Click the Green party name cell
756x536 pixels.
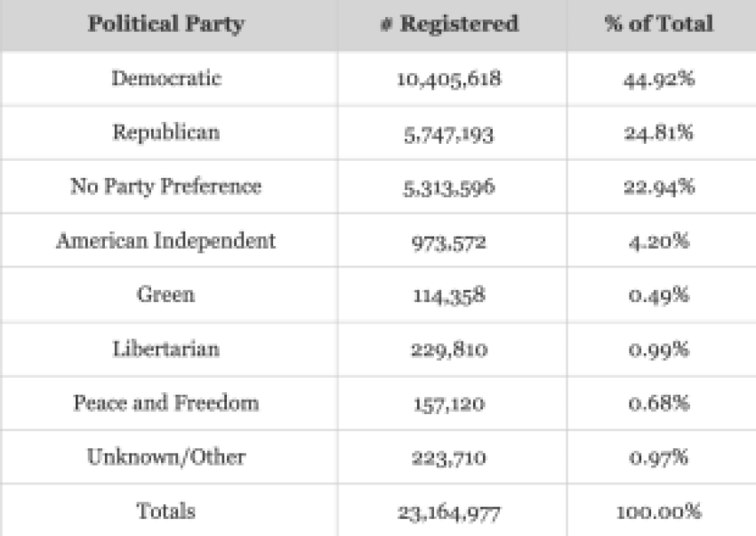coord(165,294)
